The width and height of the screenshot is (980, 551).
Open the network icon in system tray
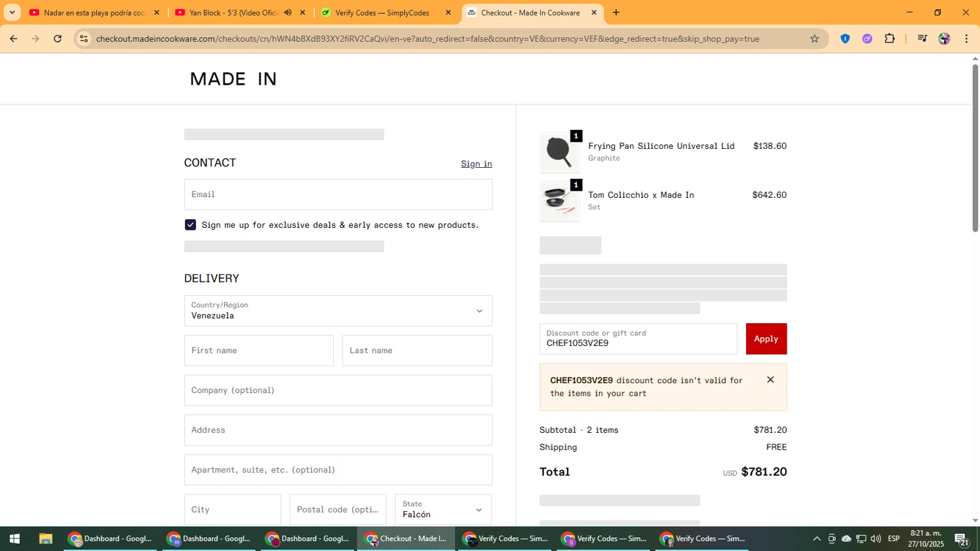(861, 539)
